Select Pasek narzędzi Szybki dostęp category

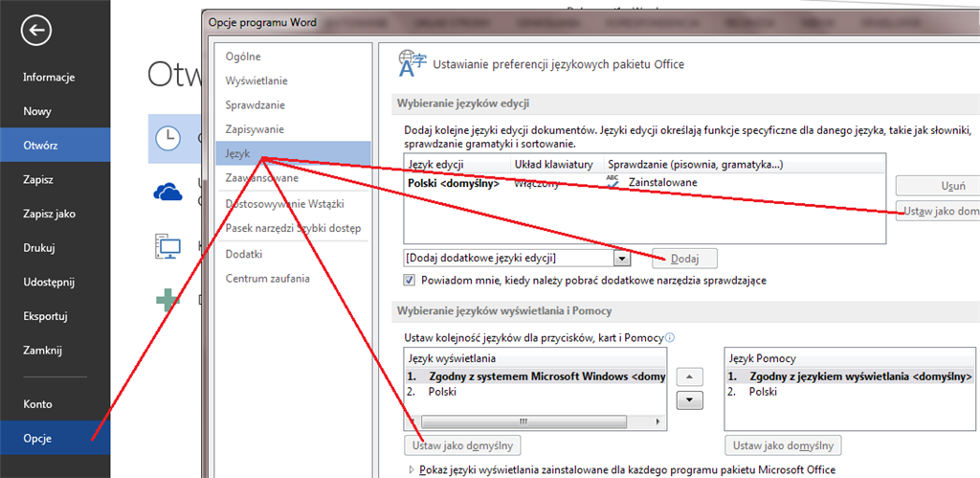pyautogui.click(x=292, y=228)
